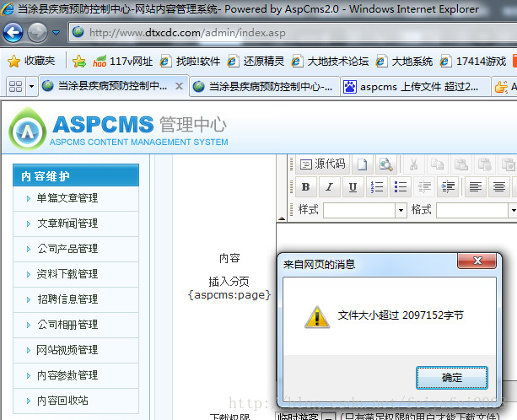Switch to the aspcms 上传文件 tab
The width and height of the screenshot is (517, 420).
(x=415, y=87)
